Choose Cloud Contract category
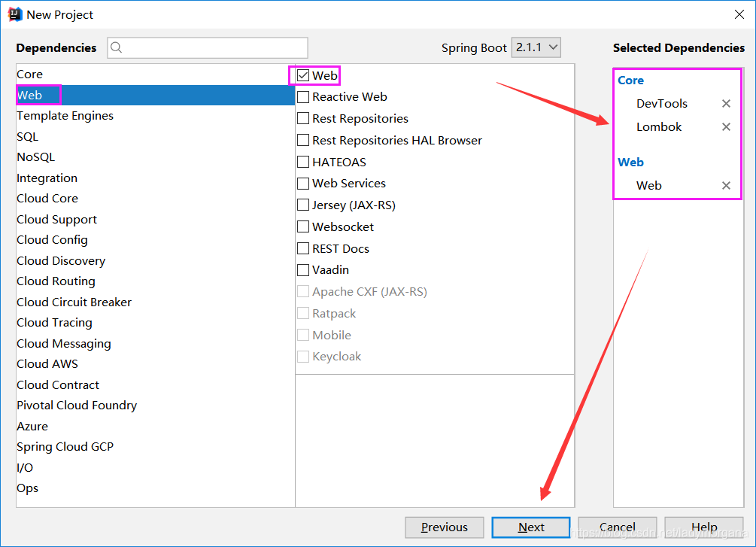This screenshot has width=756, height=547. [x=155, y=385]
